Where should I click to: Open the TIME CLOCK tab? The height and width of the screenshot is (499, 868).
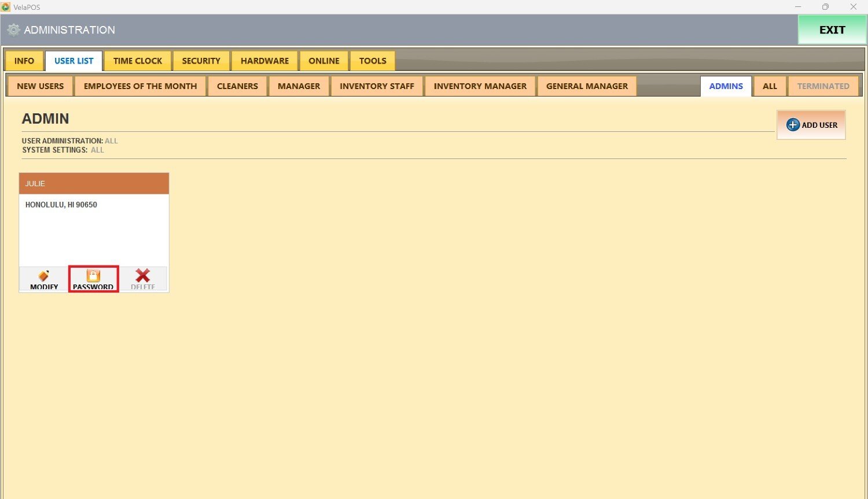138,61
